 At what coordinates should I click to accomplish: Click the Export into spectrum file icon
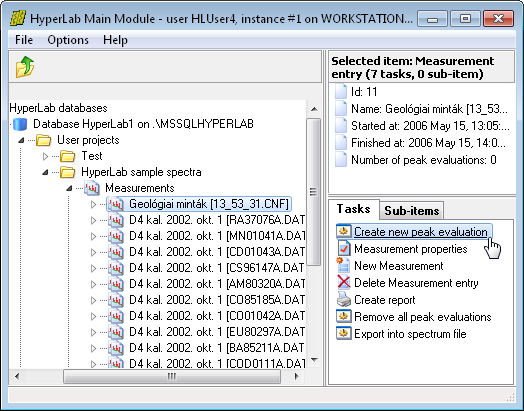coord(344,333)
